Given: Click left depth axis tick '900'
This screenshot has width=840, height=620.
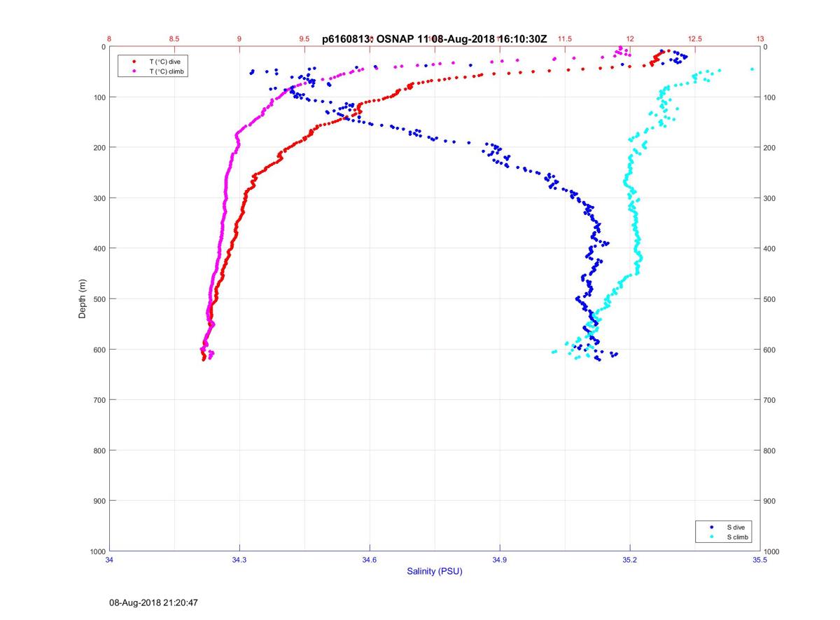Looking at the screenshot, I should 99,501.
